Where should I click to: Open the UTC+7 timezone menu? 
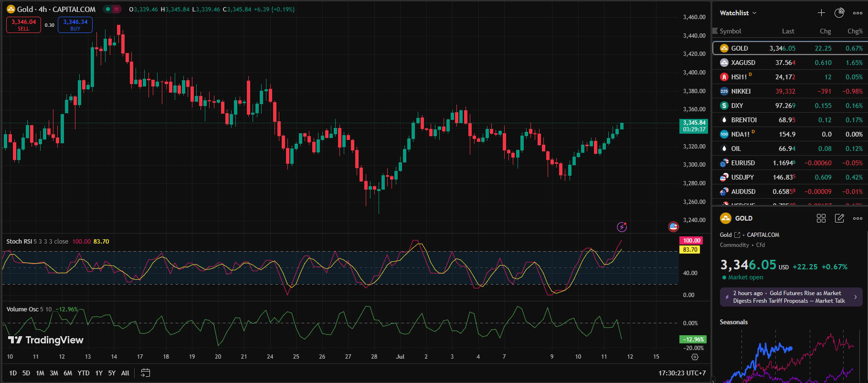pos(682,373)
